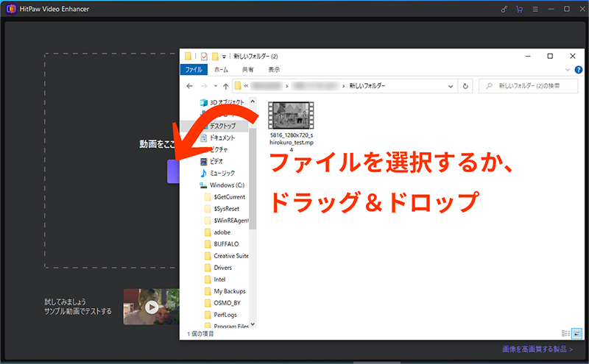Click the new folder quick access icon
This screenshot has width=589, height=364.
coord(215,57)
